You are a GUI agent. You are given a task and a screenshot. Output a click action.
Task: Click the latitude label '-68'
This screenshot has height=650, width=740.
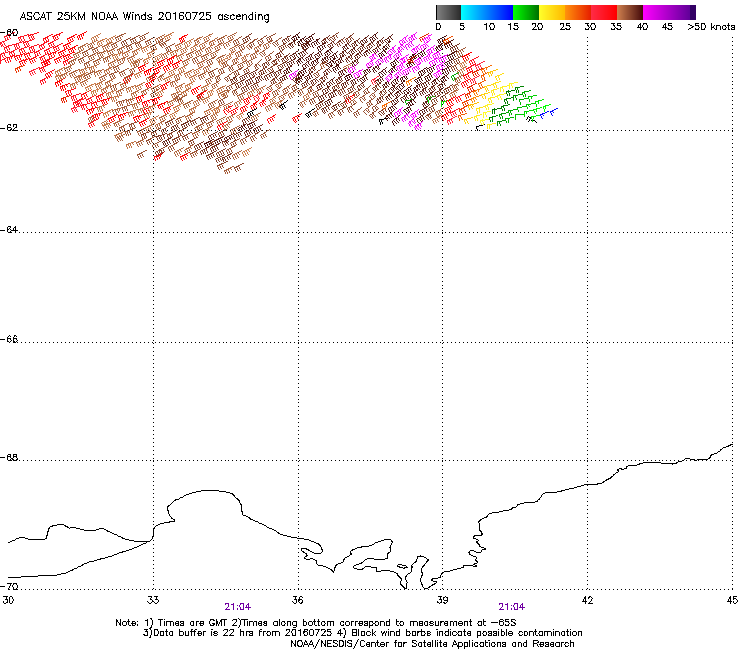tap(9, 458)
